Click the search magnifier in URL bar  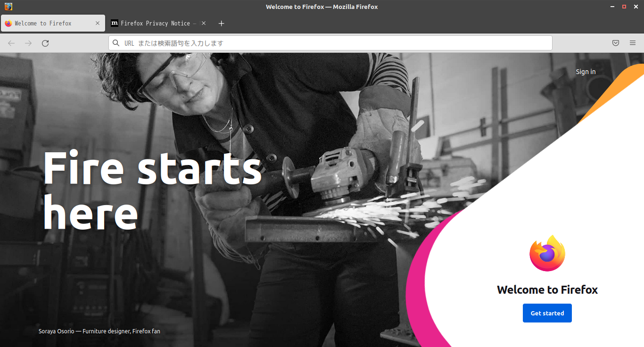point(116,43)
